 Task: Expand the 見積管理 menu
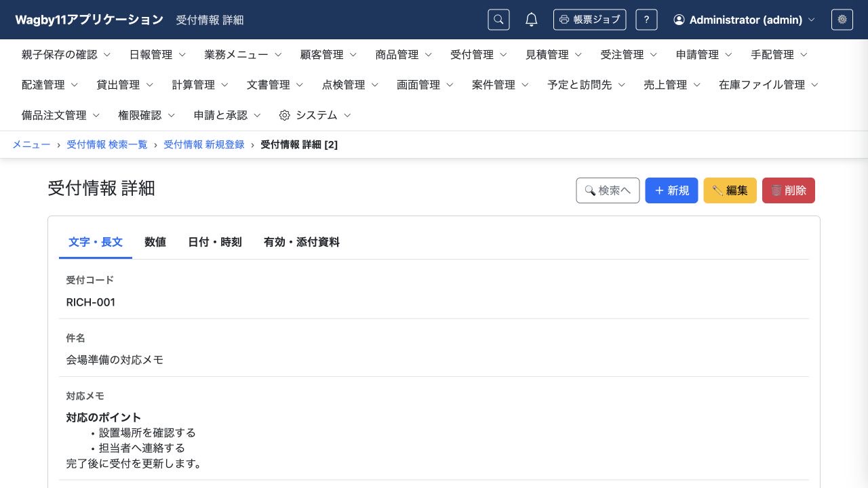[x=554, y=55]
